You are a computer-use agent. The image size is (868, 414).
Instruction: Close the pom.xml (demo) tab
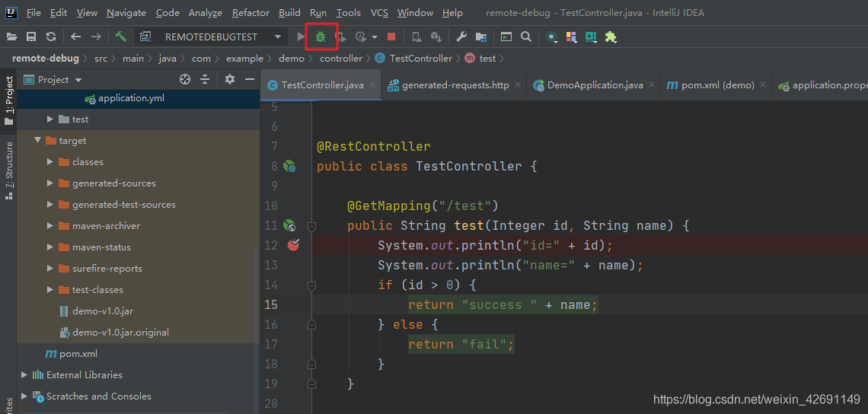(763, 85)
